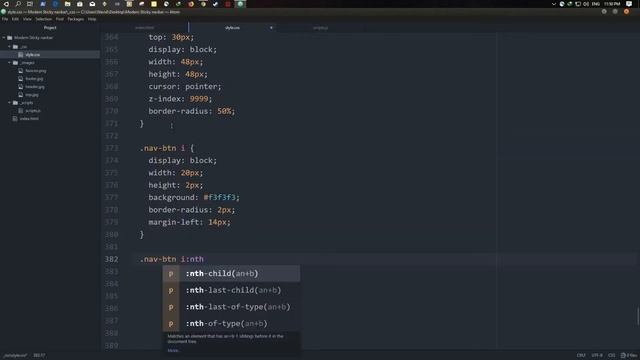Open the View menu
This screenshot has height=360, width=640.
(27, 19)
